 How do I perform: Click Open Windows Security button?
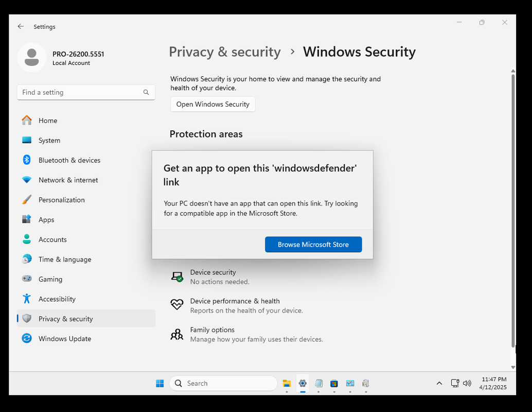click(x=212, y=104)
